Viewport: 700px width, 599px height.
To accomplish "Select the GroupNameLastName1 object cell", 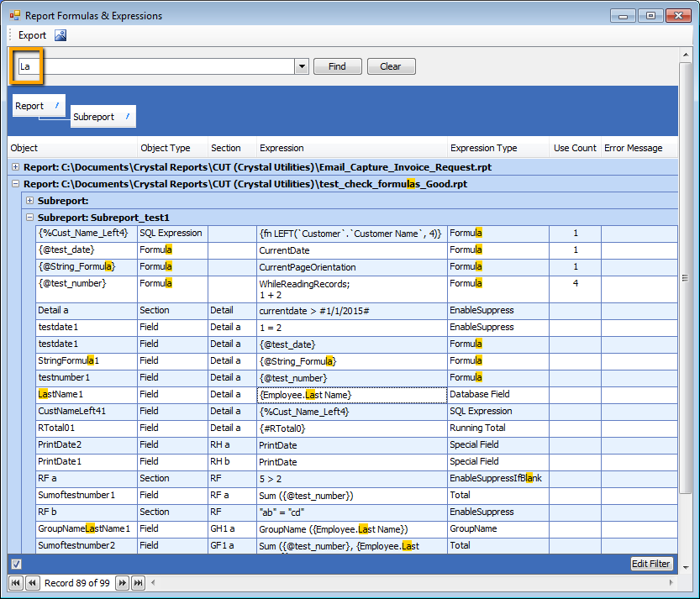I will pyautogui.click(x=87, y=529).
